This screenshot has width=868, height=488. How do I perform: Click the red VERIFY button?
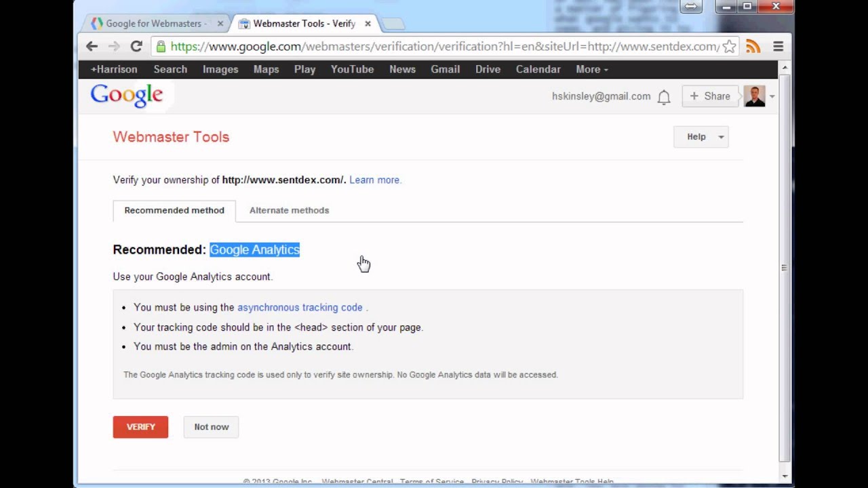[x=140, y=427]
